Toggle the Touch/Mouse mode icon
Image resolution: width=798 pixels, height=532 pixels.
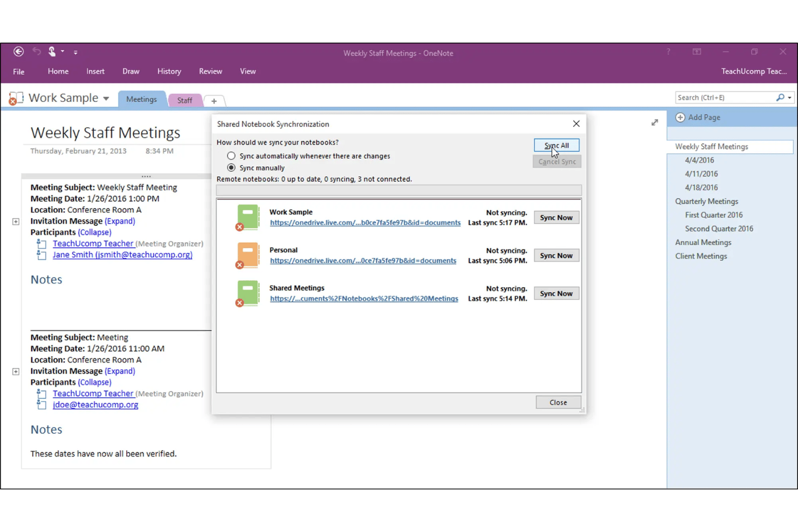[52, 52]
